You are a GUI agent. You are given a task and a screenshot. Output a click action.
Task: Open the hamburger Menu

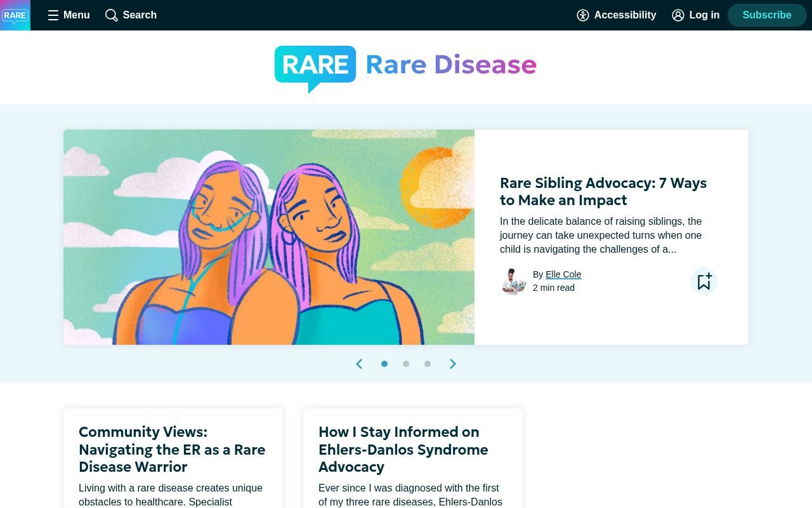[69, 15]
